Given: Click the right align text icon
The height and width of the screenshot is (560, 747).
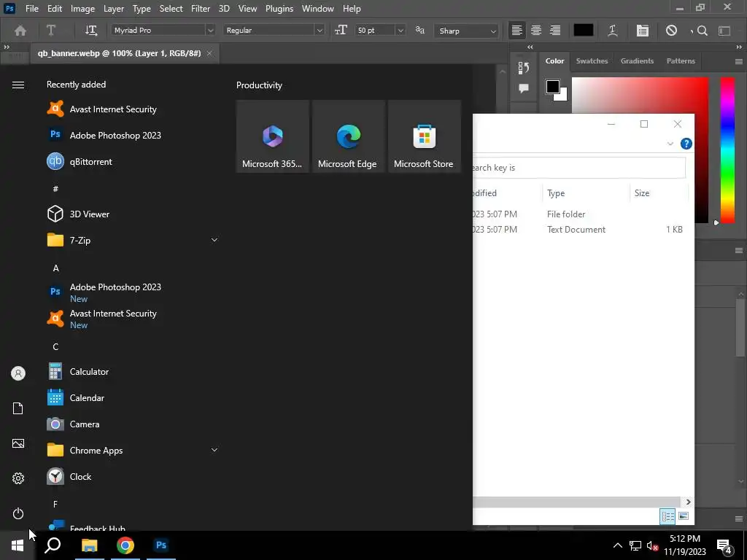Looking at the screenshot, I should pos(555,31).
